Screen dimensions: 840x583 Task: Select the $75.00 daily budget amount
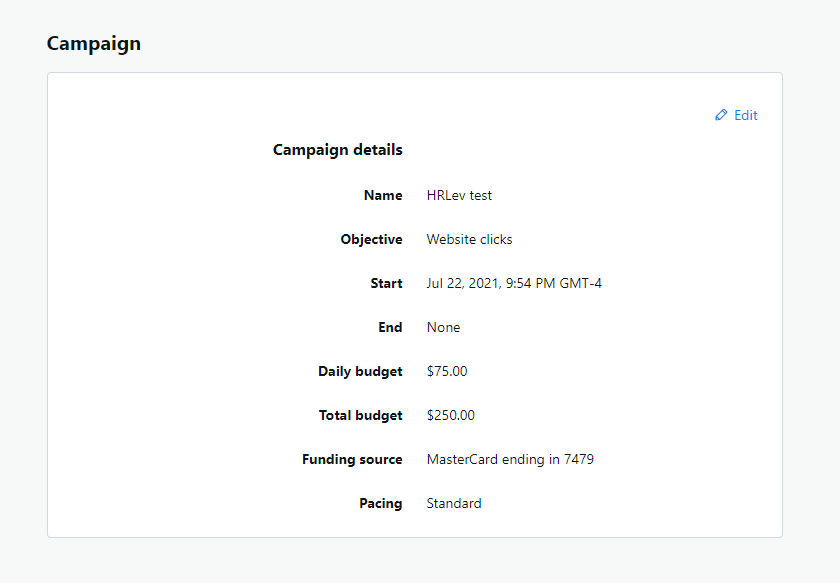click(447, 371)
